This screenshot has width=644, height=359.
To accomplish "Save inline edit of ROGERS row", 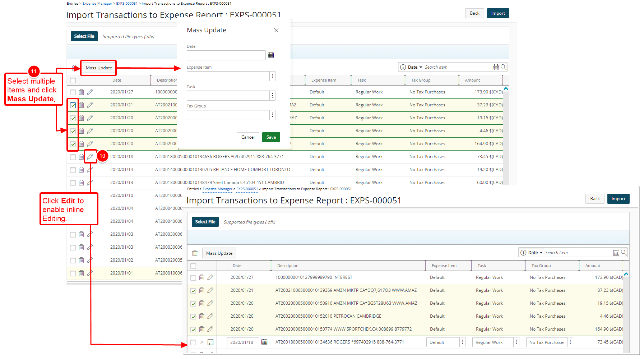I will click(x=210, y=342).
